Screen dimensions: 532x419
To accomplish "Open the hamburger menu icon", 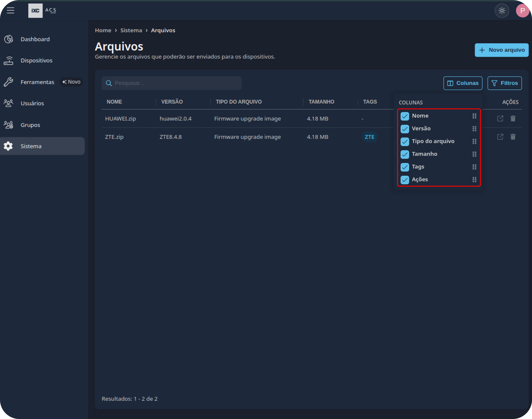I will [11, 10].
